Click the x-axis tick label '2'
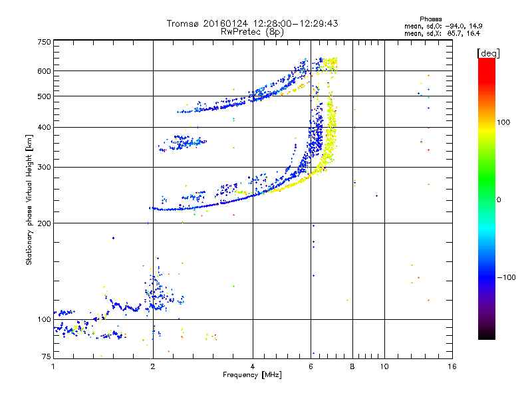 pyautogui.click(x=153, y=366)
